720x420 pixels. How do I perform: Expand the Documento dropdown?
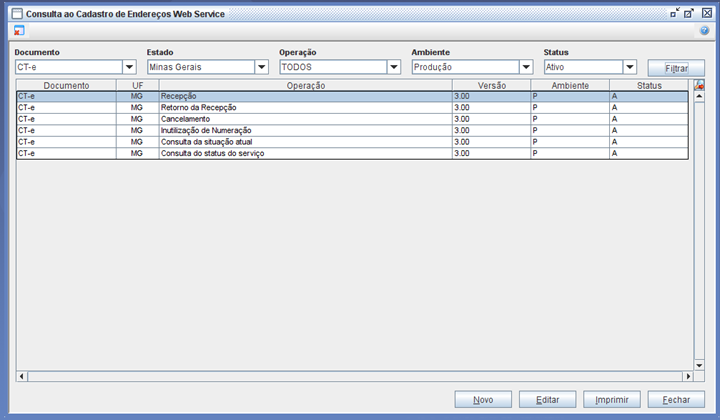tap(129, 67)
